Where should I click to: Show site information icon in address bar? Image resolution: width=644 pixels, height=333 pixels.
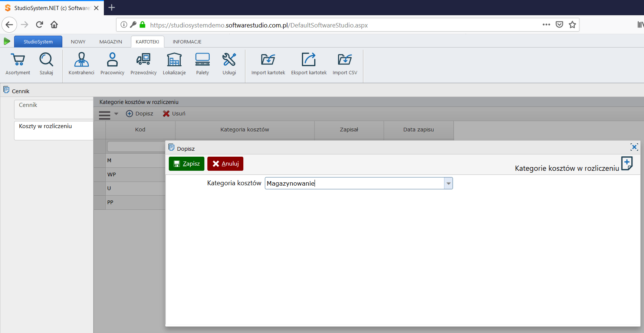click(x=124, y=25)
